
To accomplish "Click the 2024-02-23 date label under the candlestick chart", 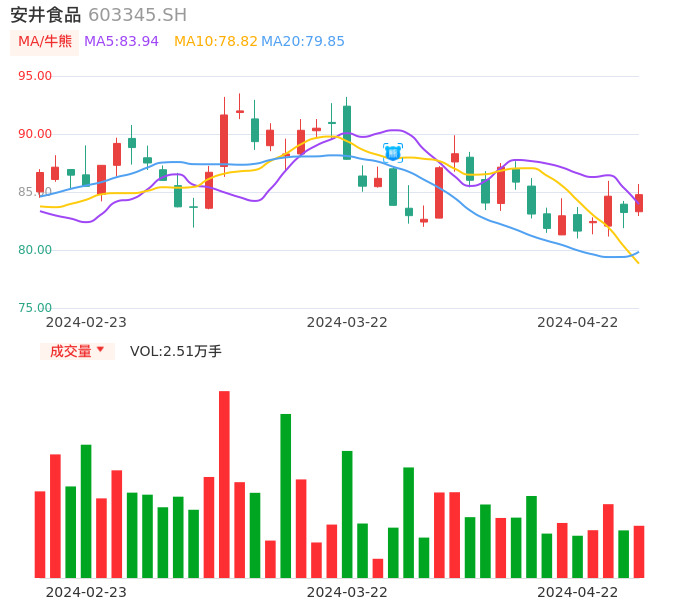I will [x=86, y=322].
